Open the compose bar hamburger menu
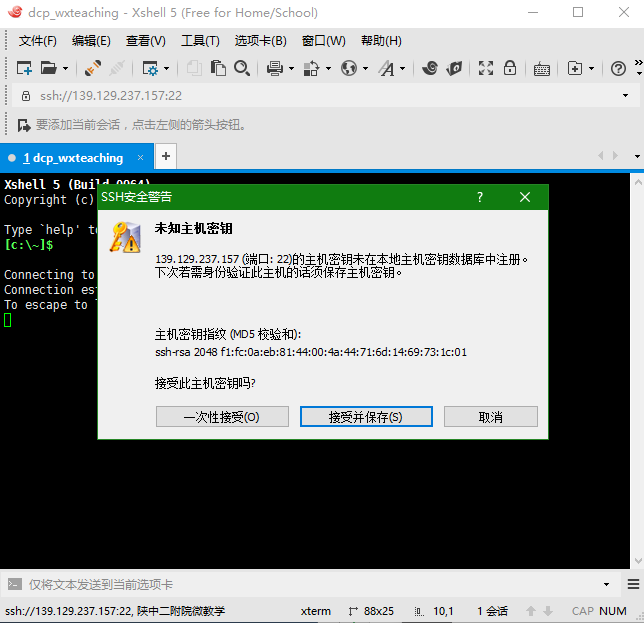 click(633, 584)
